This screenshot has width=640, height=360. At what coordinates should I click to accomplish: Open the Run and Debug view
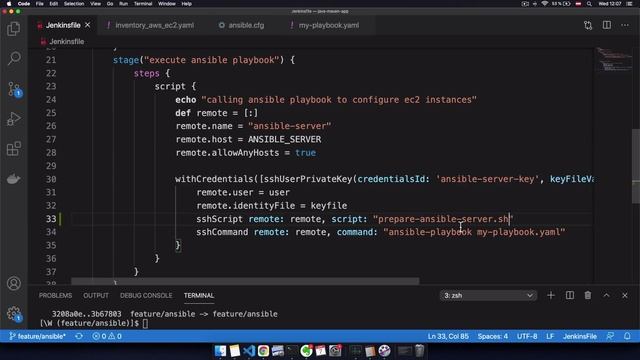13,119
